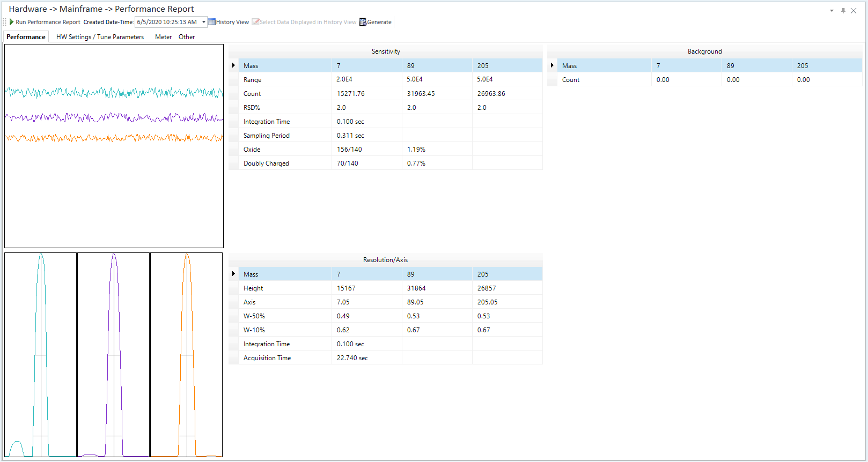Switch to HW Settings / Tune Parameters tab
868x462 pixels.
pyautogui.click(x=100, y=37)
